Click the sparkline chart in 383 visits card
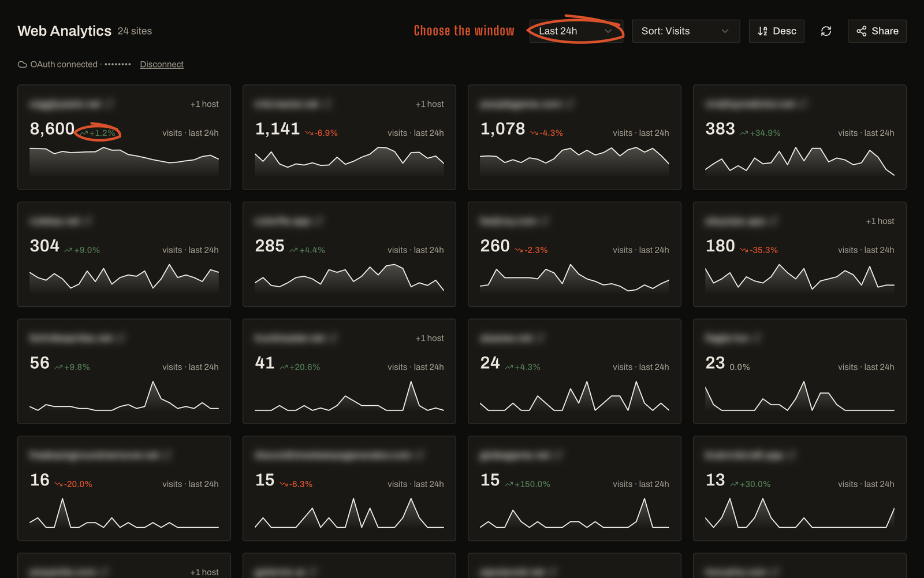The height and width of the screenshot is (578, 924). (800, 161)
